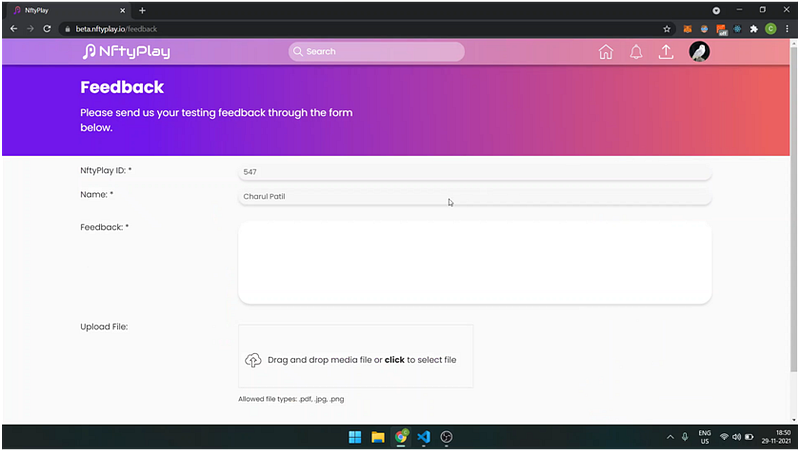Open the clock showing 18:50
The height and width of the screenshot is (451, 800).
777,437
